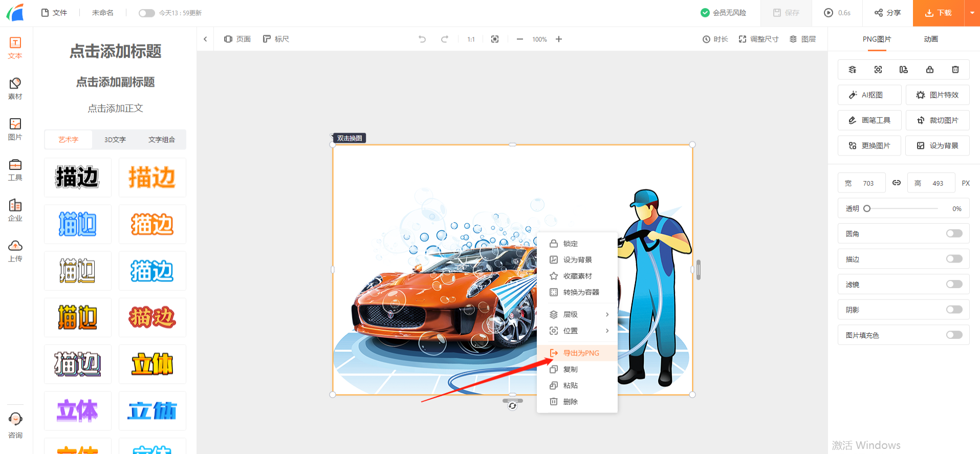
Task: Collapse the left panel with the chevron
Action: (205, 39)
